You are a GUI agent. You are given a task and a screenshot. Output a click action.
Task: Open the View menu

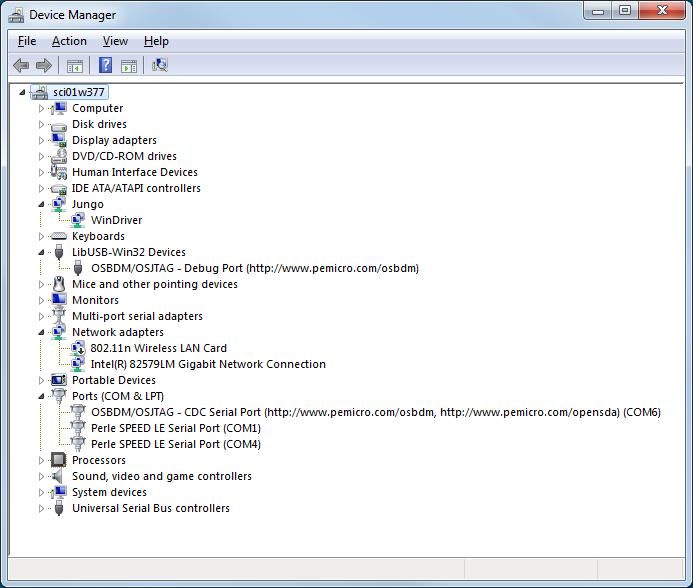115,41
